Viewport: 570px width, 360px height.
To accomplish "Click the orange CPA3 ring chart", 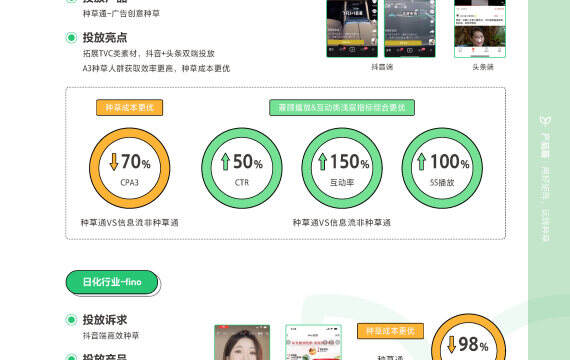I will (x=129, y=168).
